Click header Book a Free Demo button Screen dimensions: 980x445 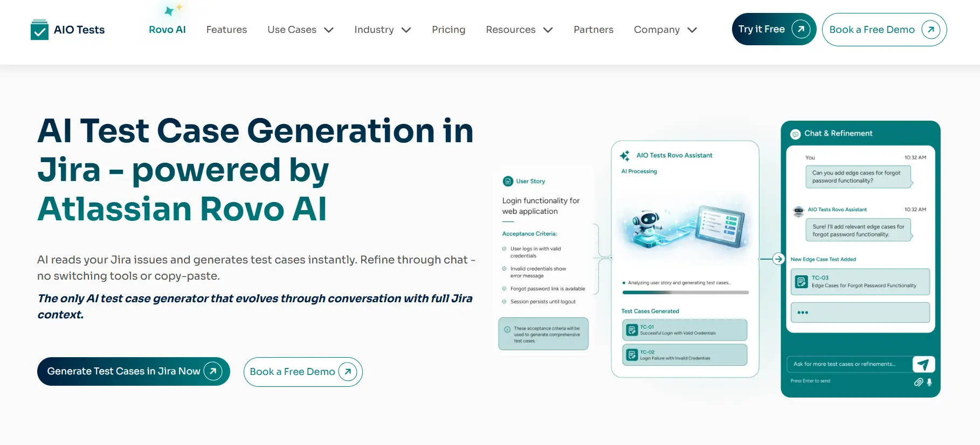click(884, 30)
